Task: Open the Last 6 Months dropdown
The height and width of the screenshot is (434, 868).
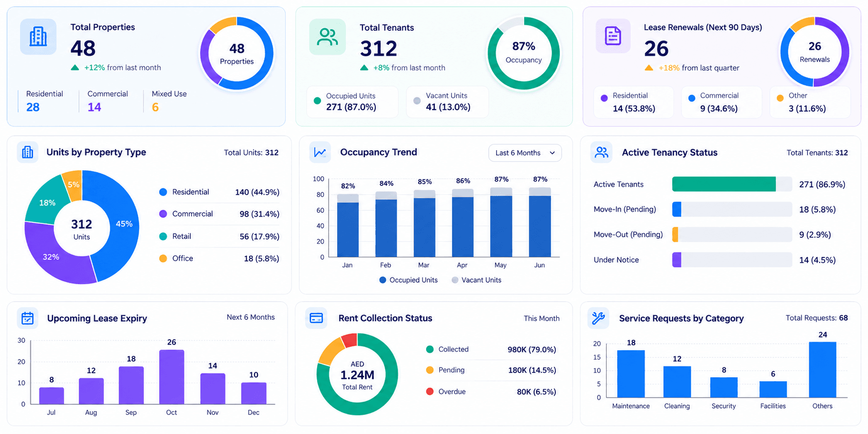Action: tap(525, 153)
